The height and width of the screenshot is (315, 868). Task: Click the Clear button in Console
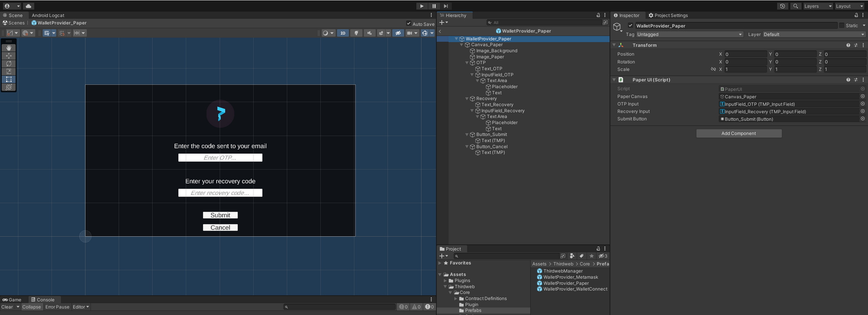click(x=7, y=307)
